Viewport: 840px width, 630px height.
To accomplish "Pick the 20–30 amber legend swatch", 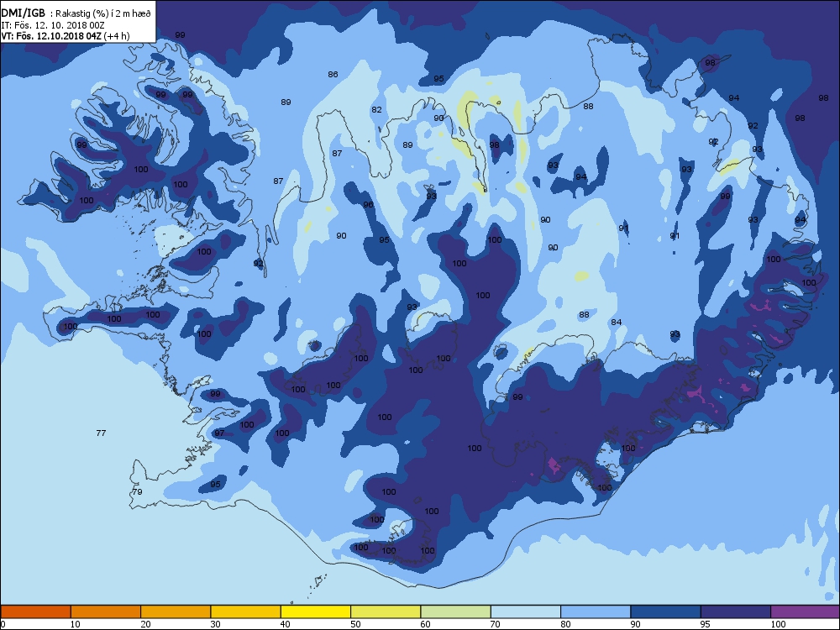I will pyautogui.click(x=176, y=612).
